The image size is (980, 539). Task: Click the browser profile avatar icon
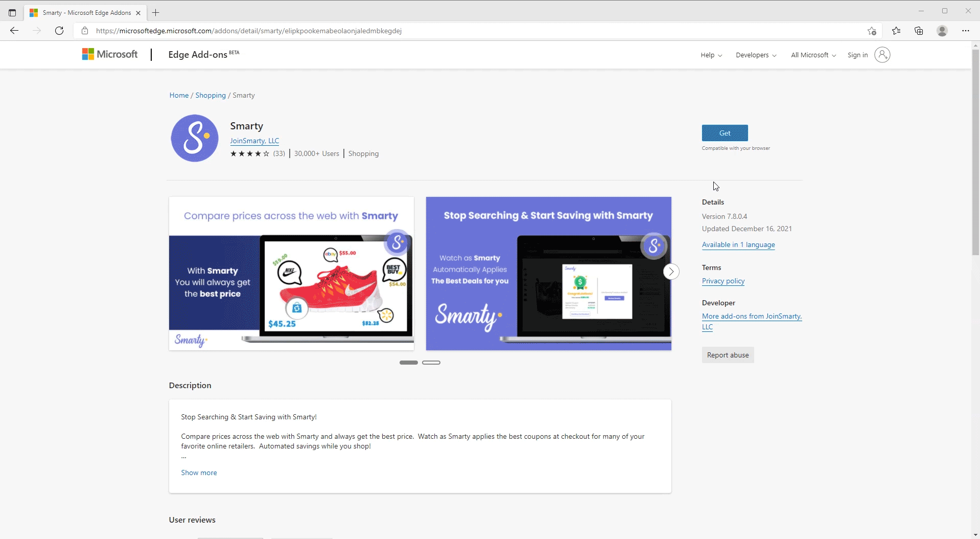[942, 30]
